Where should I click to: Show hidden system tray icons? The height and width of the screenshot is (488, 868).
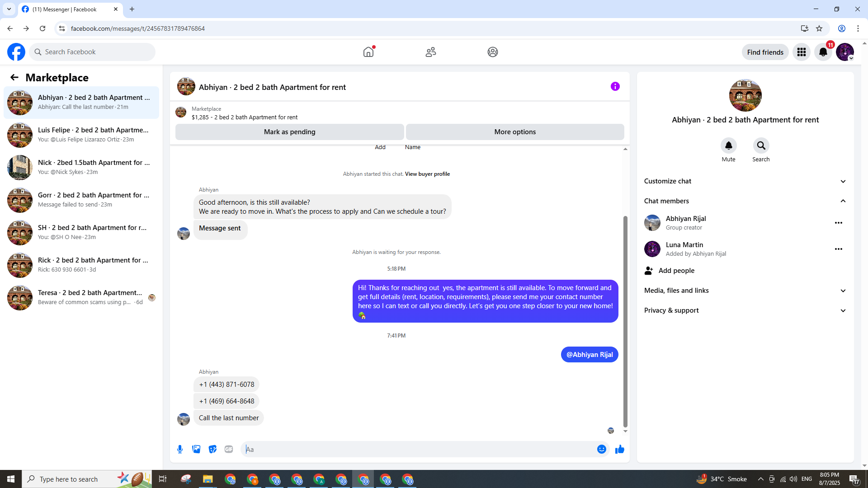pyautogui.click(x=761, y=479)
